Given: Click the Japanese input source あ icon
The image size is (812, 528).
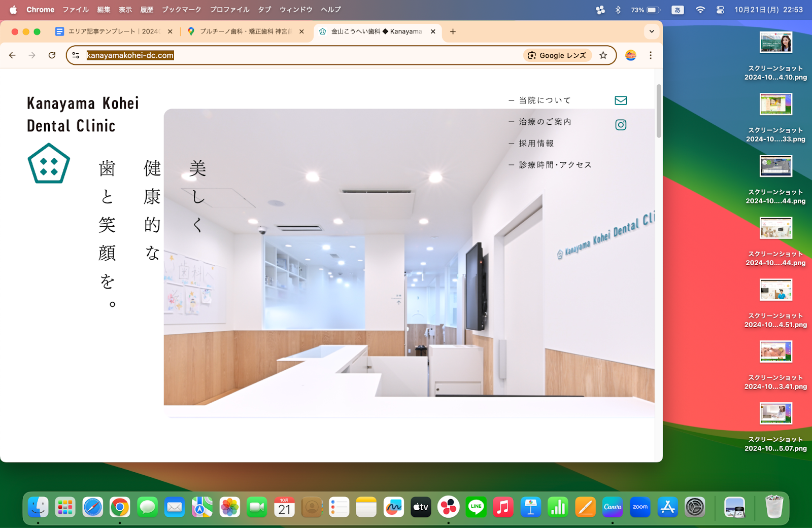Looking at the screenshot, I should point(678,10).
